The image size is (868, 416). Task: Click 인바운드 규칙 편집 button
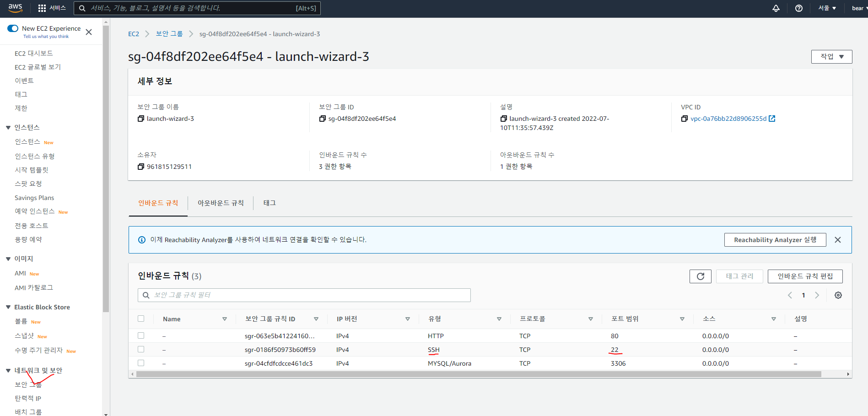[805, 276]
